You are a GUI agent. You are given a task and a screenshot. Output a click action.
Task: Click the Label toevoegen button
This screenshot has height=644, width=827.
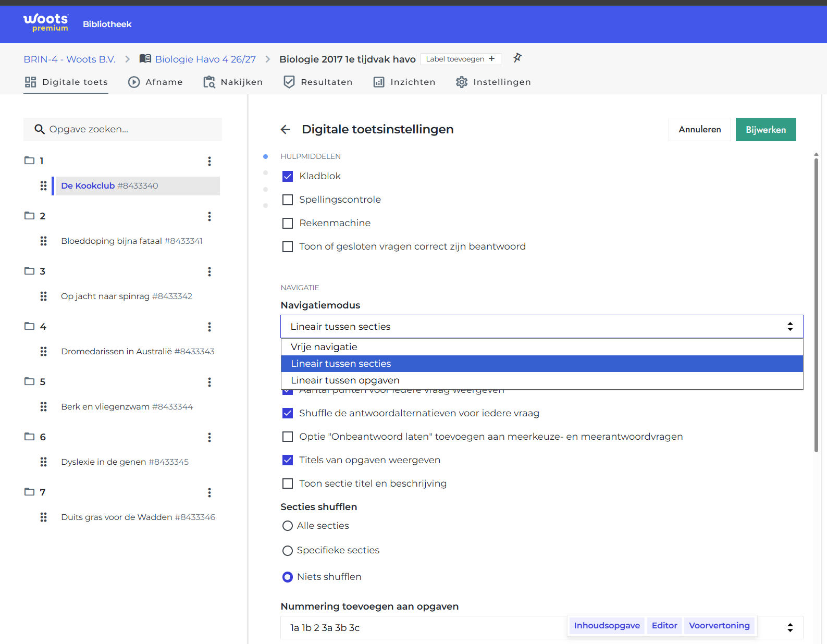click(461, 59)
